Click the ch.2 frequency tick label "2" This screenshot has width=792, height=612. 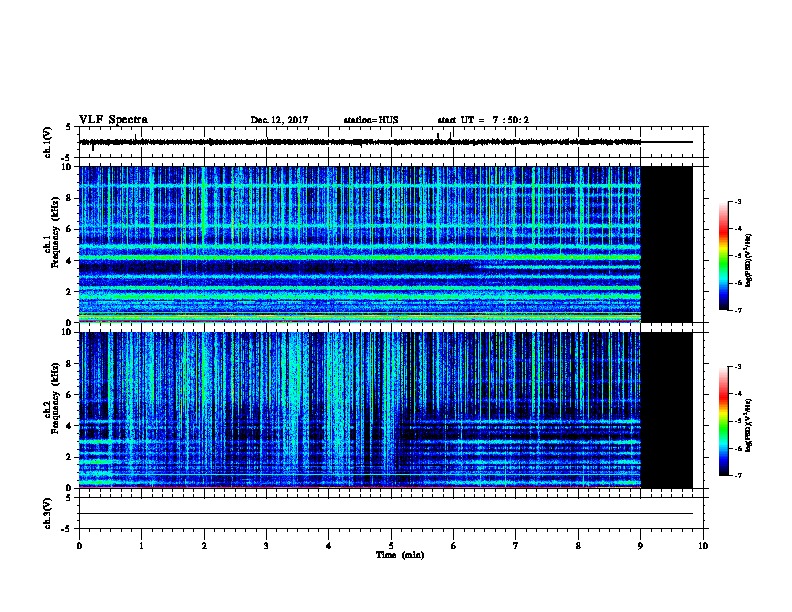(x=70, y=457)
